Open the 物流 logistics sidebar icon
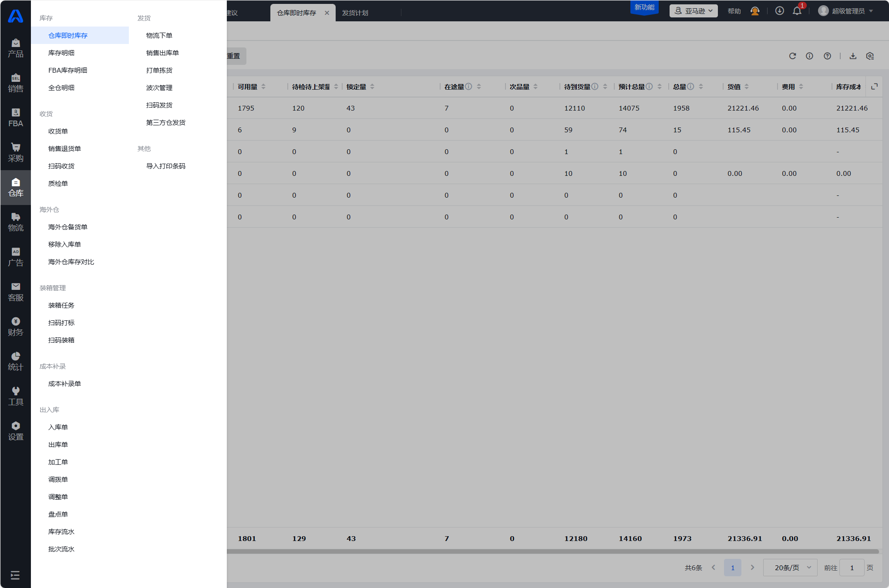Viewport: 889px width, 588px height. (x=16, y=222)
